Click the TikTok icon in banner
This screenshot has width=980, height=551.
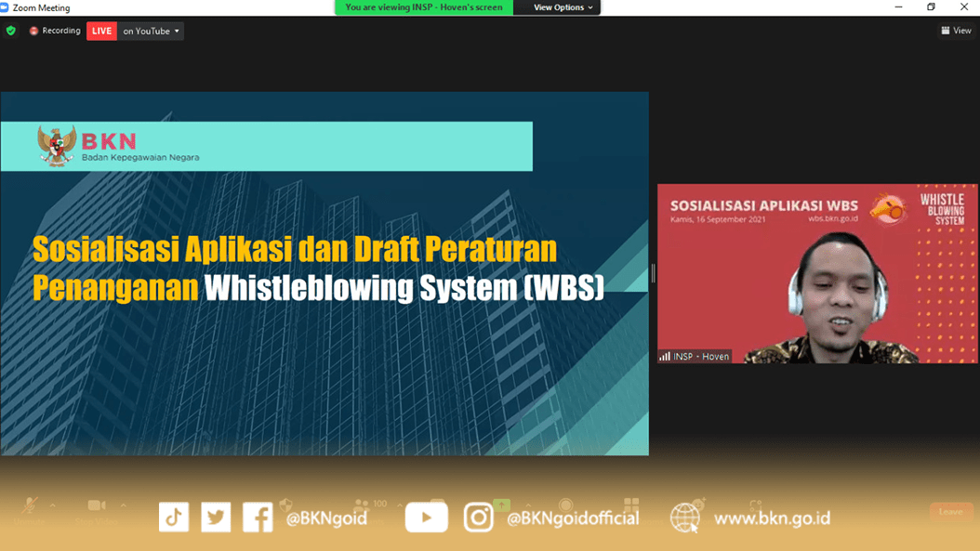point(174,517)
